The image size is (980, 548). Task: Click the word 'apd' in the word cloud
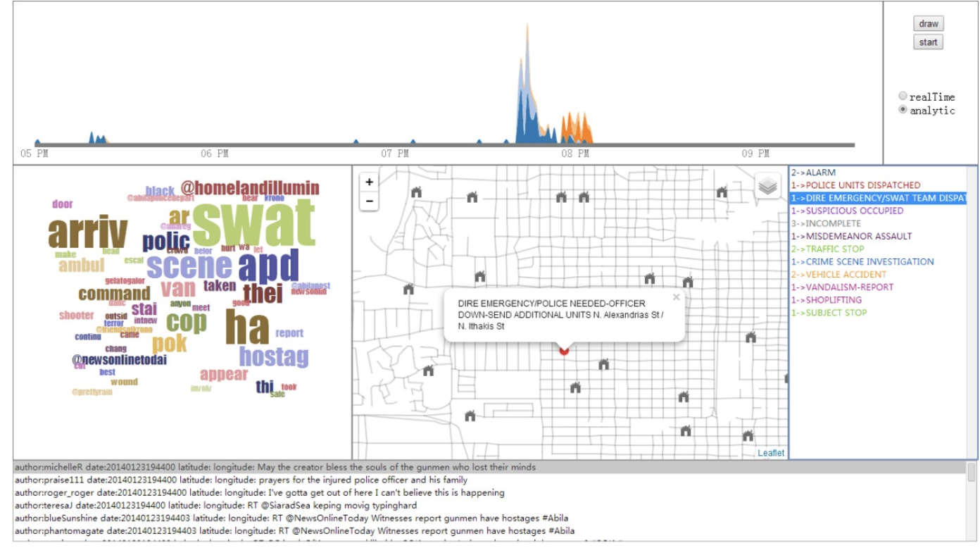tap(269, 266)
